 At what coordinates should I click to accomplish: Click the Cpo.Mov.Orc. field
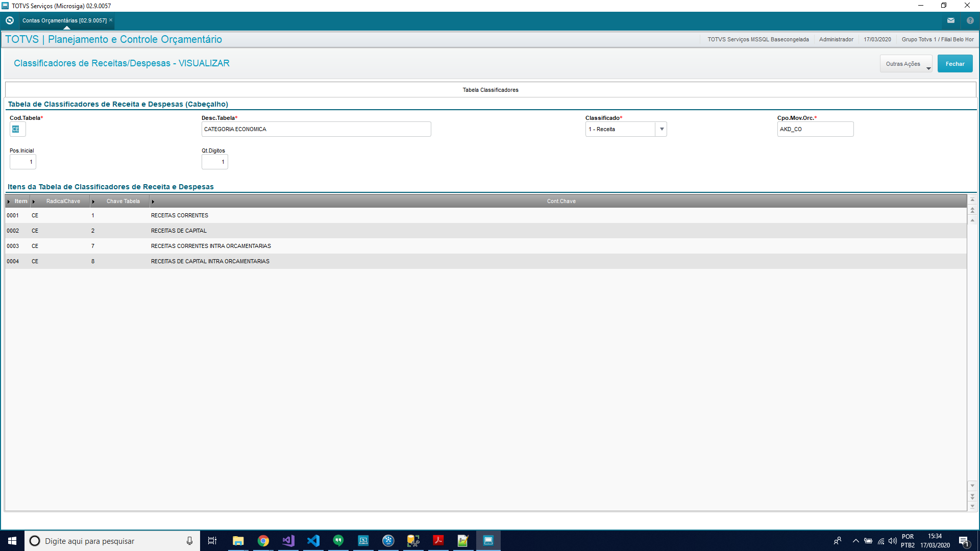815,129
